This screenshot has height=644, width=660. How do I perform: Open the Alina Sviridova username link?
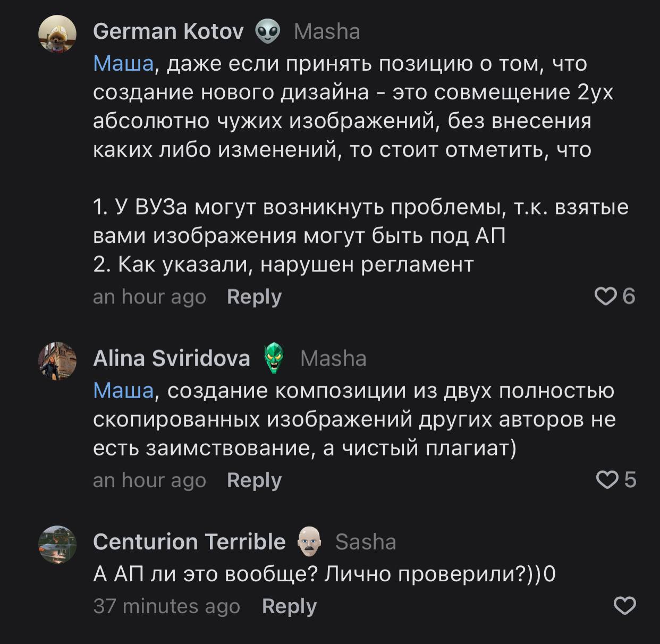point(172,359)
